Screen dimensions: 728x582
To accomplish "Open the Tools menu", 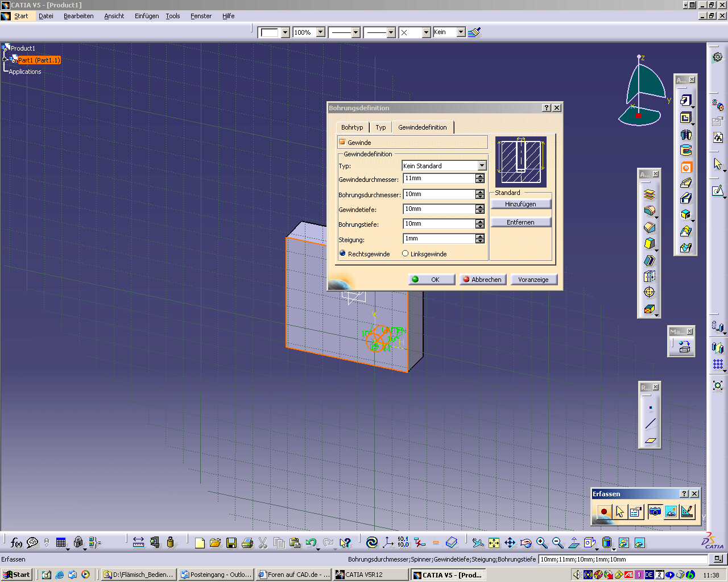I will pyautogui.click(x=173, y=16).
